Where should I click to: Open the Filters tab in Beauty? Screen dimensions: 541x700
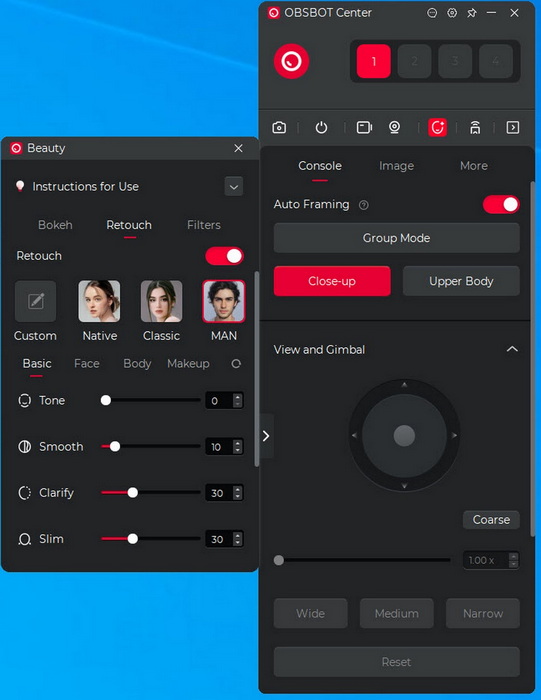pos(204,225)
